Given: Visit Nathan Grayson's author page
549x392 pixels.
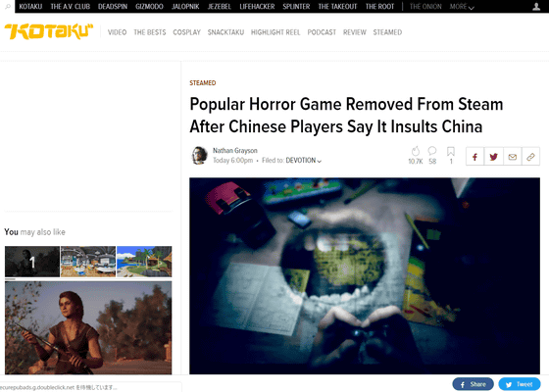Looking at the screenshot, I should 235,151.
